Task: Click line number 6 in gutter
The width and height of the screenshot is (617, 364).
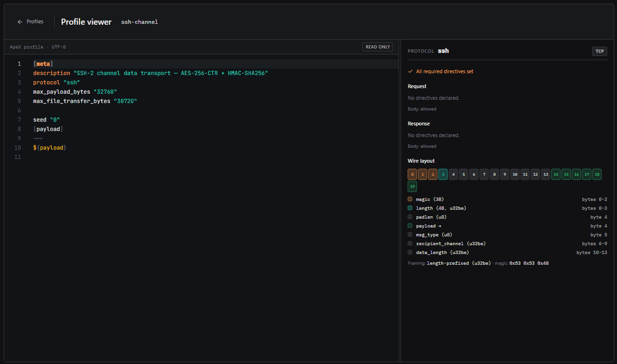Action: 19,110
